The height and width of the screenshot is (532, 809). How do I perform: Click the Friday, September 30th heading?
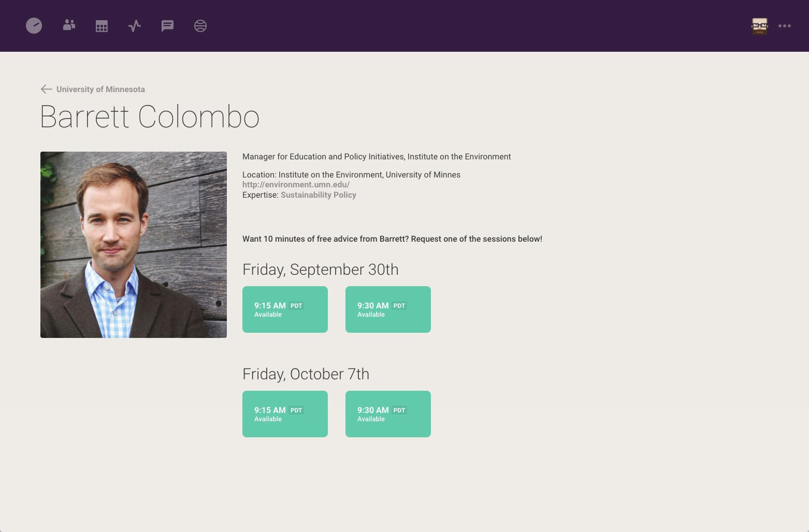pos(321,270)
